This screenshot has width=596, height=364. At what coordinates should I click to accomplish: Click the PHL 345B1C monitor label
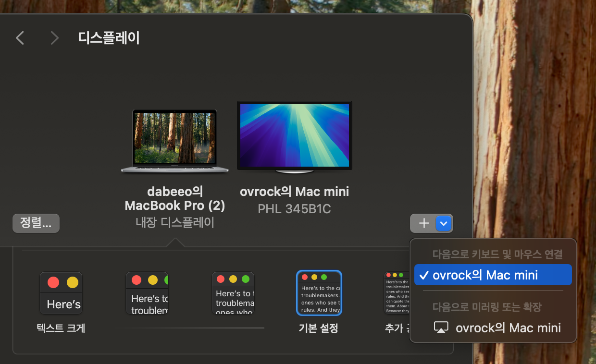point(295,209)
